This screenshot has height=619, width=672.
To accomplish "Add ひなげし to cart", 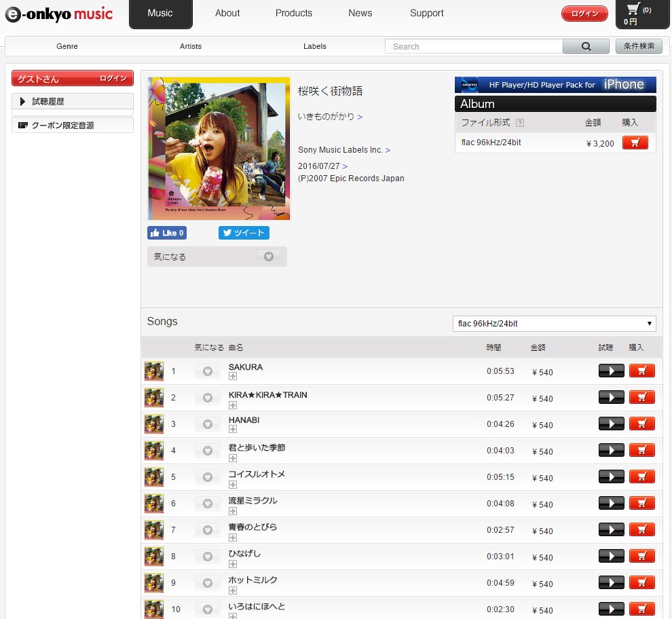I will point(642,557).
